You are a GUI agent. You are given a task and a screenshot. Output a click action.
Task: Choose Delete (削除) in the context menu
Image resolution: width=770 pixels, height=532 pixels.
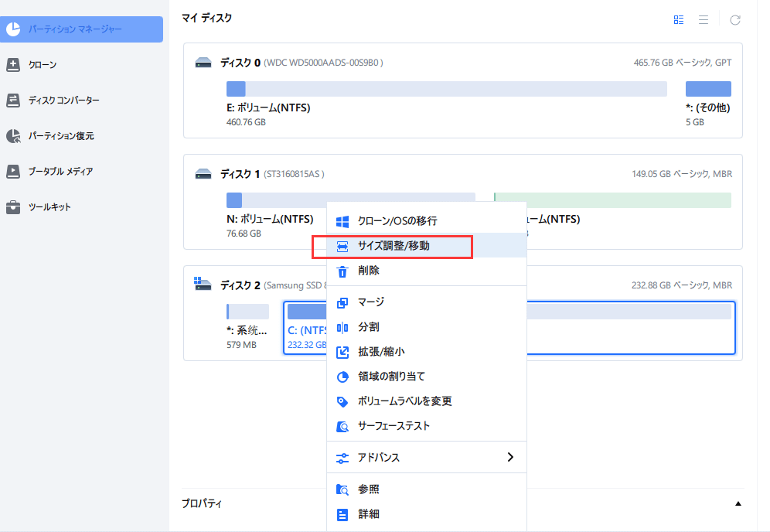(x=368, y=271)
